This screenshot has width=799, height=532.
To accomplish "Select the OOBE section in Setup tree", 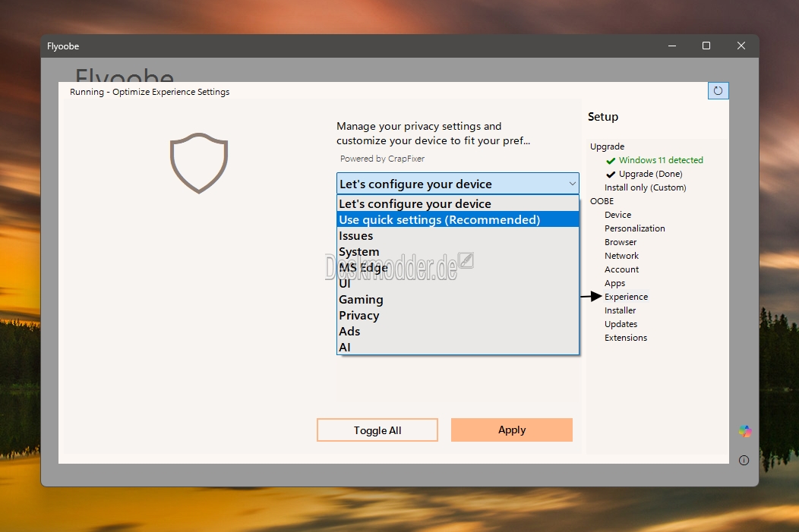I will 602,201.
